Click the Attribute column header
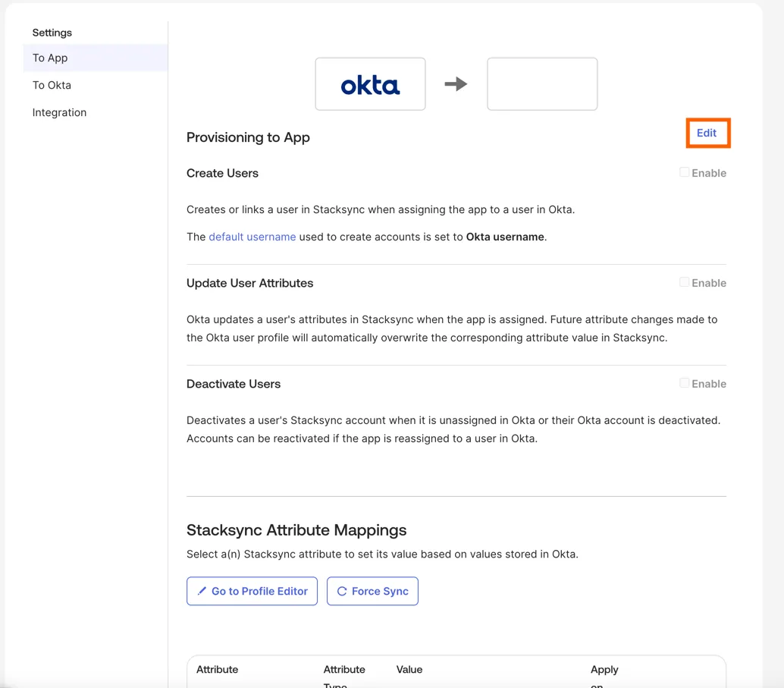The height and width of the screenshot is (688, 784). 217,670
